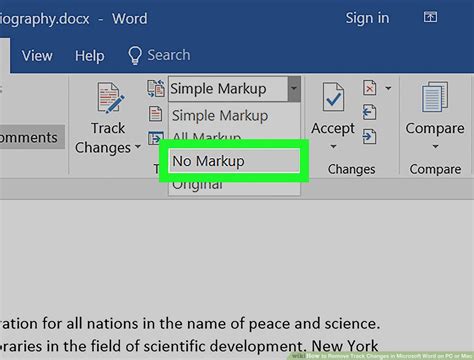474x360 pixels.
Task: Choose the No Markup option
Action: [234, 161]
